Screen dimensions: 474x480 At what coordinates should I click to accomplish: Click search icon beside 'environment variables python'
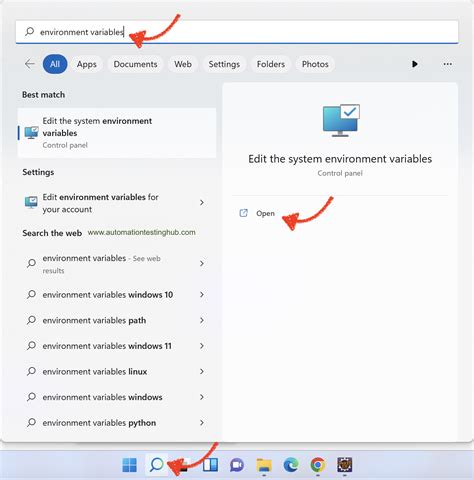click(31, 422)
